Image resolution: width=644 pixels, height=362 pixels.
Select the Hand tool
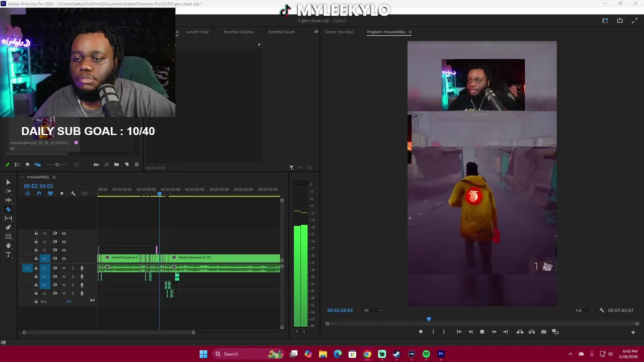[8, 245]
